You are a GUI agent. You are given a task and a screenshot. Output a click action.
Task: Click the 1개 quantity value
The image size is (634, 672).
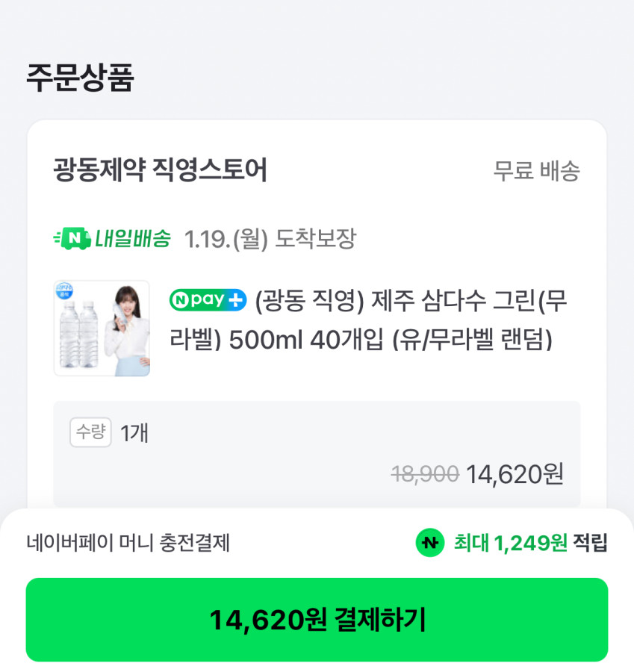tap(134, 432)
